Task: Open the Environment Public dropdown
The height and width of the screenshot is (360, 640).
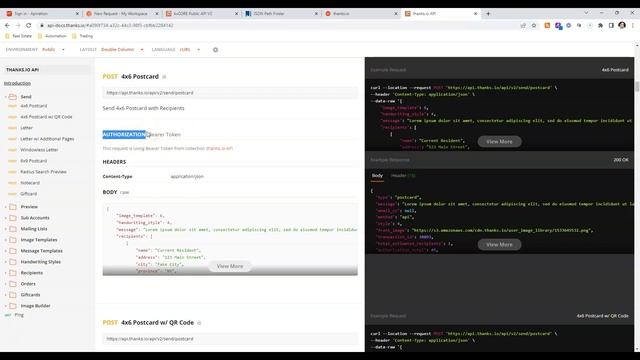Action: [x=53, y=50]
